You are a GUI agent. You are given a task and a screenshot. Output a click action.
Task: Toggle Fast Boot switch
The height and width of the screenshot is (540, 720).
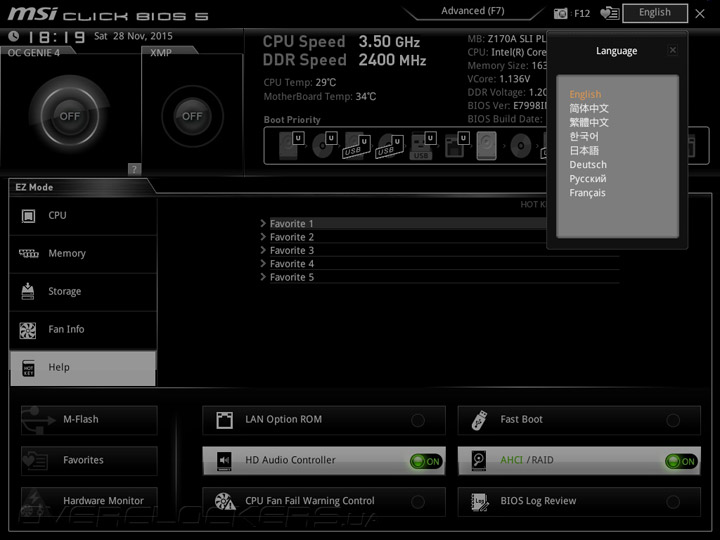(x=673, y=420)
